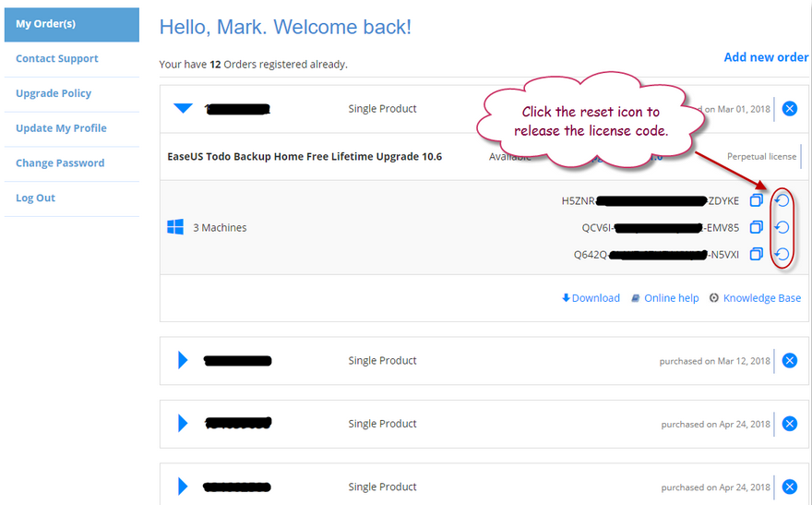
Task: Go to Upgrade Policy
Action: [54, 93]
